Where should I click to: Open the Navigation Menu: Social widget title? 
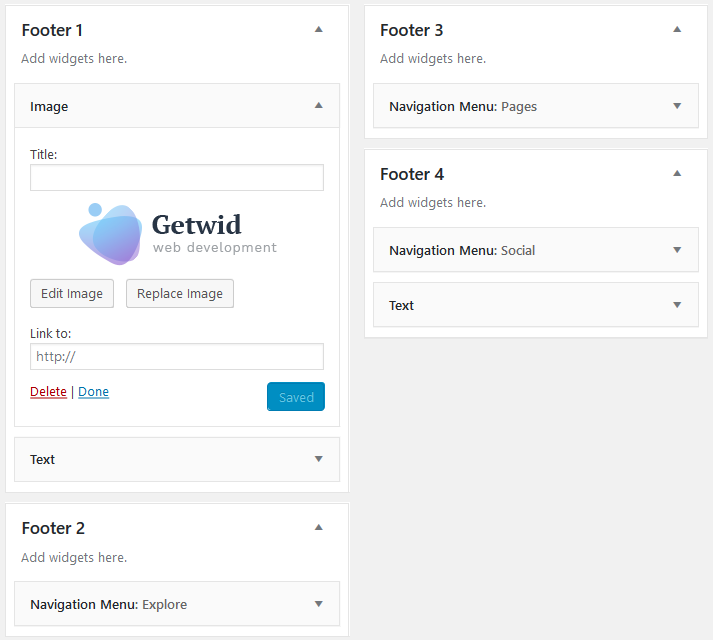coord(462,250)
